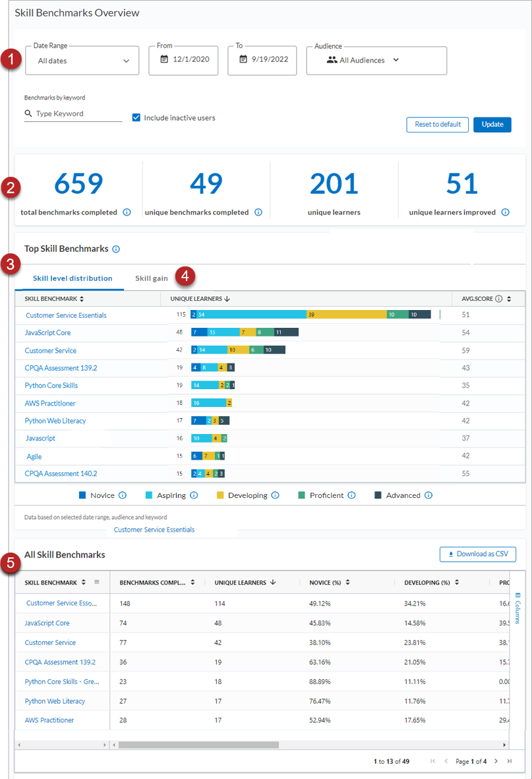Open the Date Range dropdown showing All dates
The width and height of the screenshot is (532, 779).
(82, 60)
